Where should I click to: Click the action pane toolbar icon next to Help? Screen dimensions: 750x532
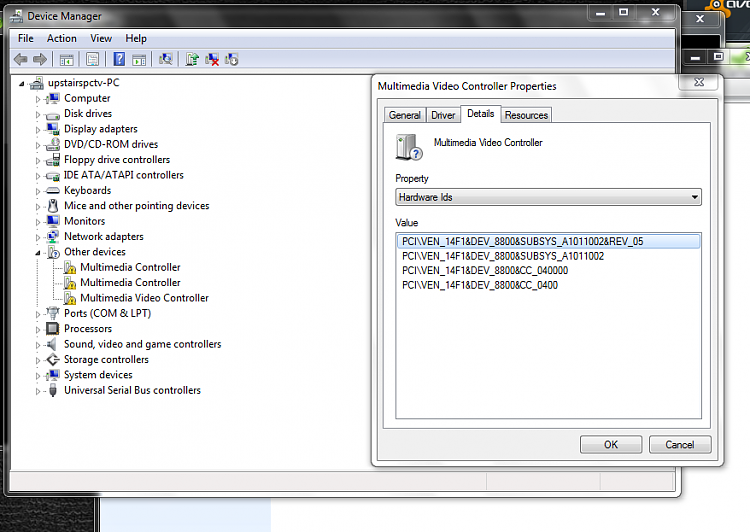coord(139,60)
